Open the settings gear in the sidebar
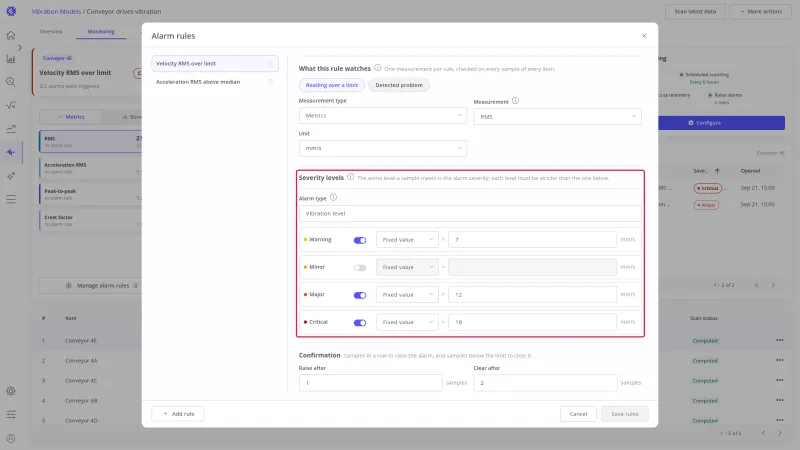The height and width of the screenshot is (450, 800). pyautogui.click(x=11, y=391)
